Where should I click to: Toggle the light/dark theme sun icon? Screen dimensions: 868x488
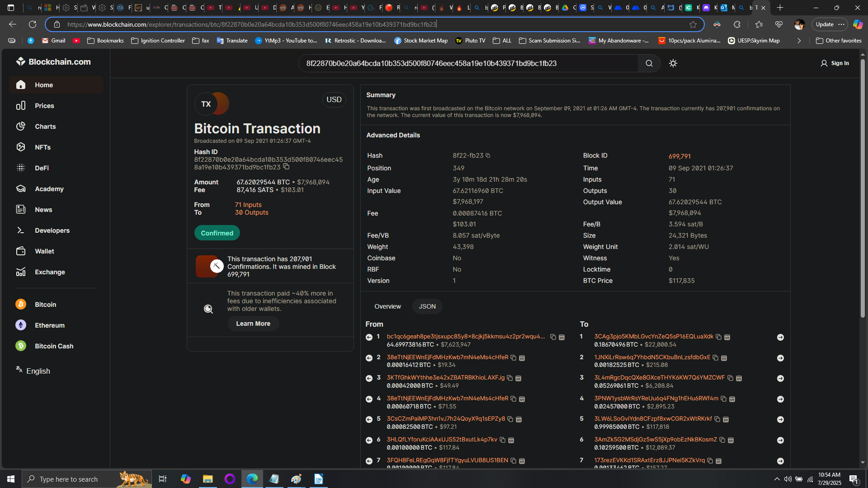673,63
